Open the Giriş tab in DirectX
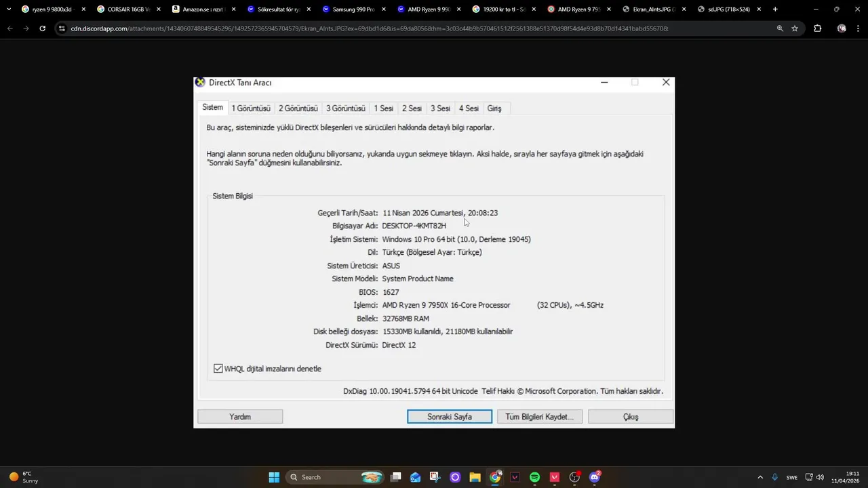 [x=494, y=108]
